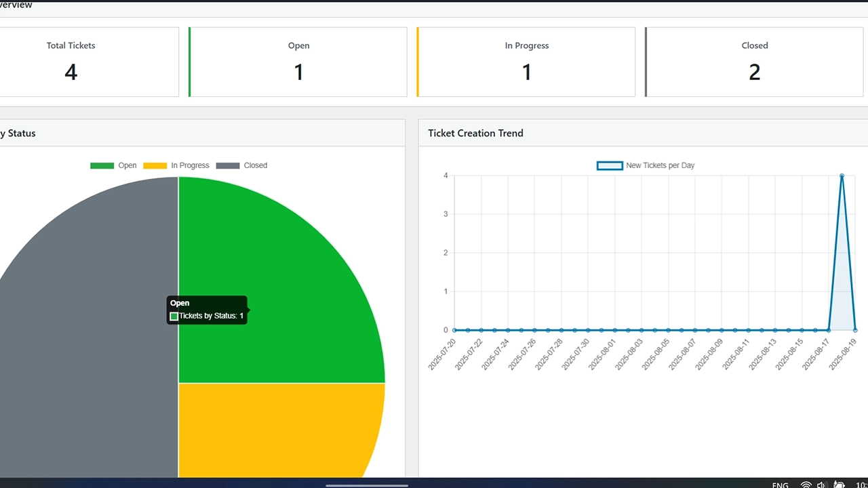Click the Open tickets count card

tap(298, 62)
